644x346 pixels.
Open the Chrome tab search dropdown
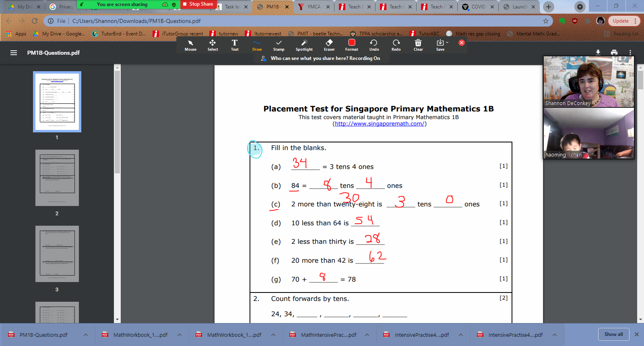(x=580, y=7)
